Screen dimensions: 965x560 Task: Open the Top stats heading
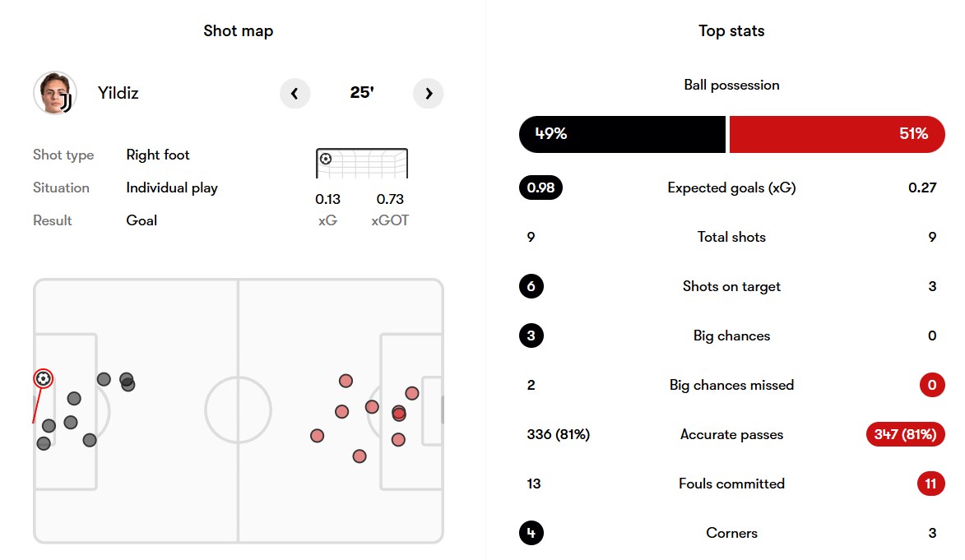pyautogui.click(x=731, y=30)
